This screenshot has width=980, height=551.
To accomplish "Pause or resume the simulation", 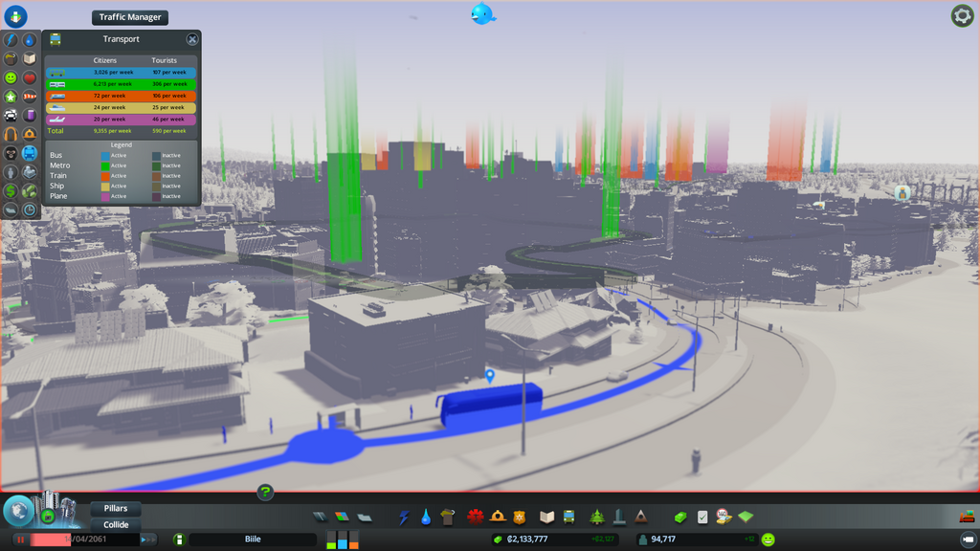I will coord(21,540).
